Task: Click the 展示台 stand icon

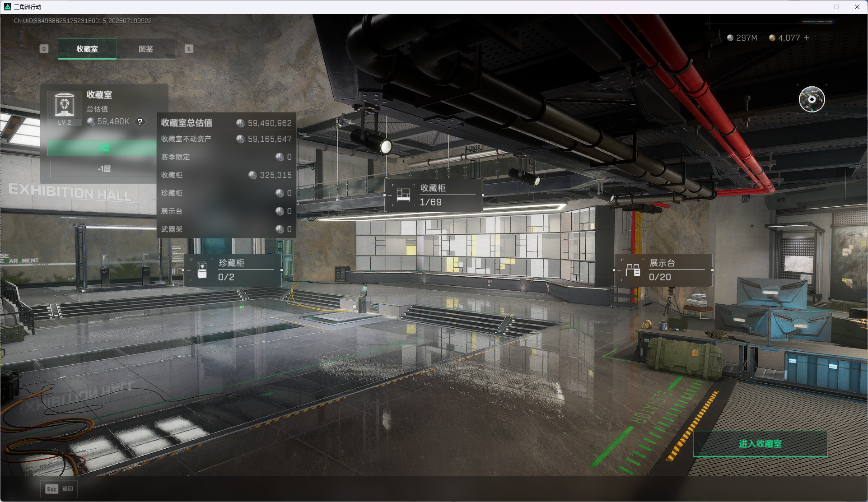Action: [x=633, y=270]
